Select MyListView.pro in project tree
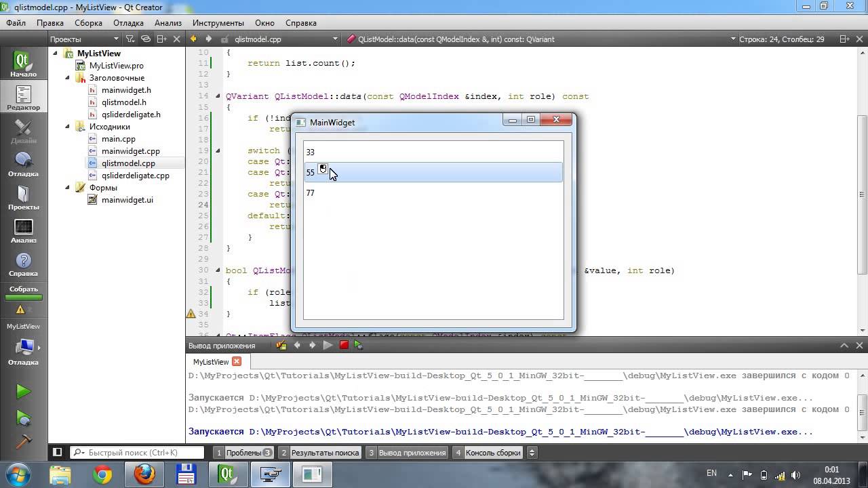868x488 pixels. click(117, 66)
